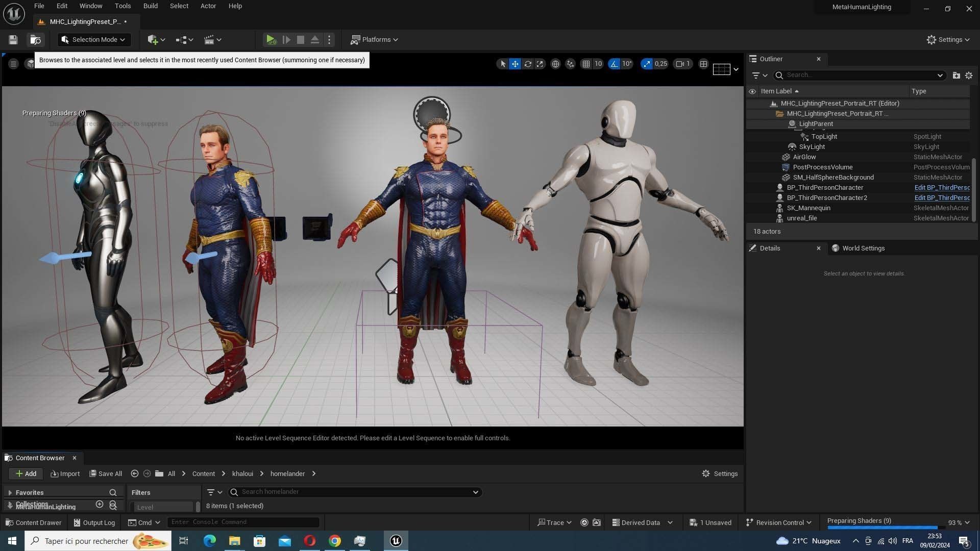Click the Browse to level in Content Browser icon

point(35,40)
